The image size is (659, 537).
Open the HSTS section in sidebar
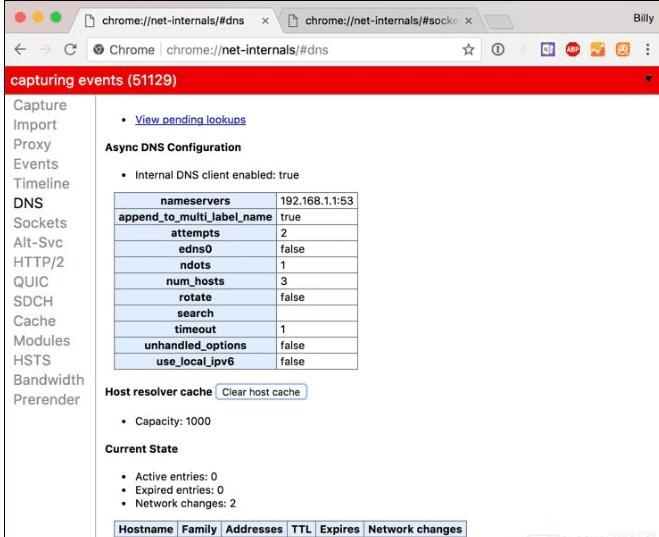tap(32, 360)
